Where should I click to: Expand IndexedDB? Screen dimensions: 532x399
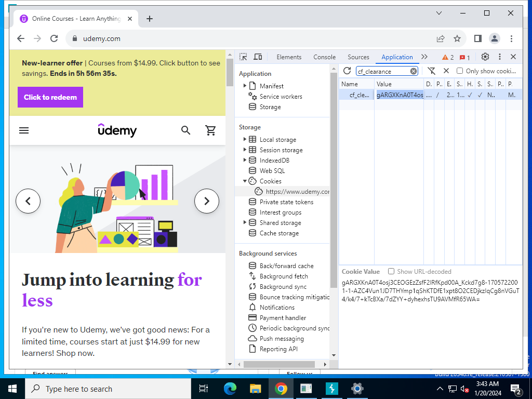point(245,160)
